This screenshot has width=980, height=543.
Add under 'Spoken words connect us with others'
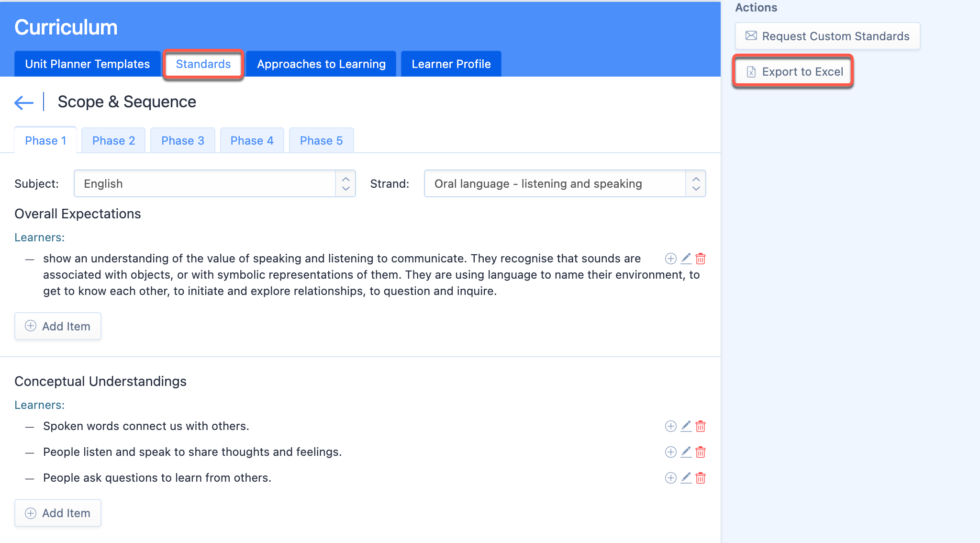(x=671, y=426)
